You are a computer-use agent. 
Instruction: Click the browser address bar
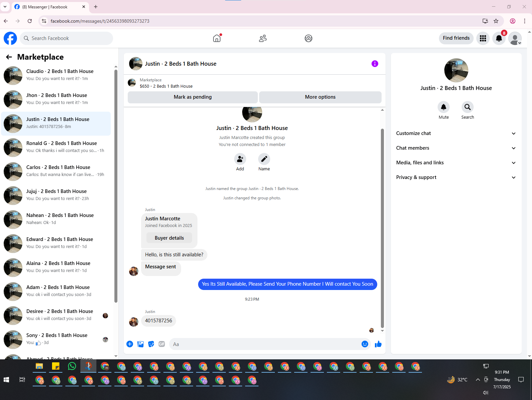coord(260,21)
